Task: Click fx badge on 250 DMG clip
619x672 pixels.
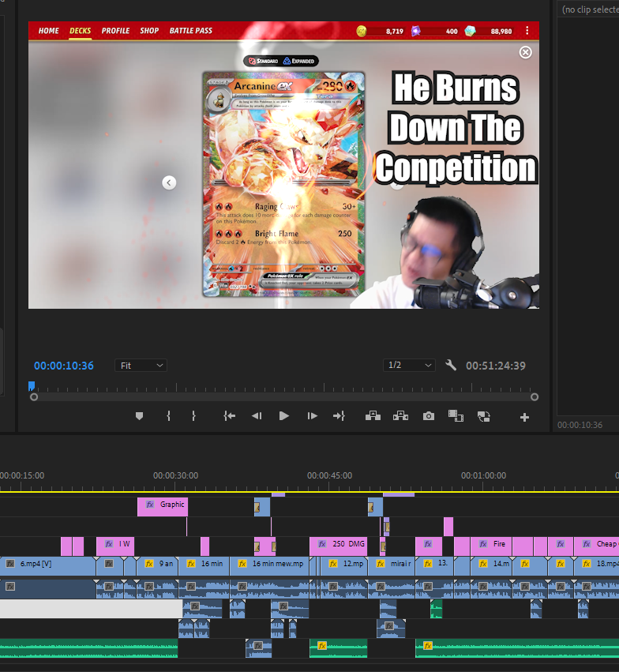Action: tap(322, 544)
